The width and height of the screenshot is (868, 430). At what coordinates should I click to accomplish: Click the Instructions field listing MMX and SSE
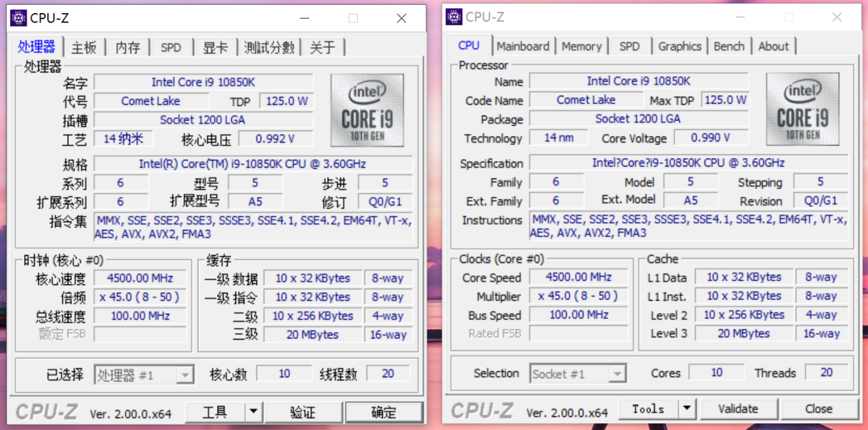(689, 226)
